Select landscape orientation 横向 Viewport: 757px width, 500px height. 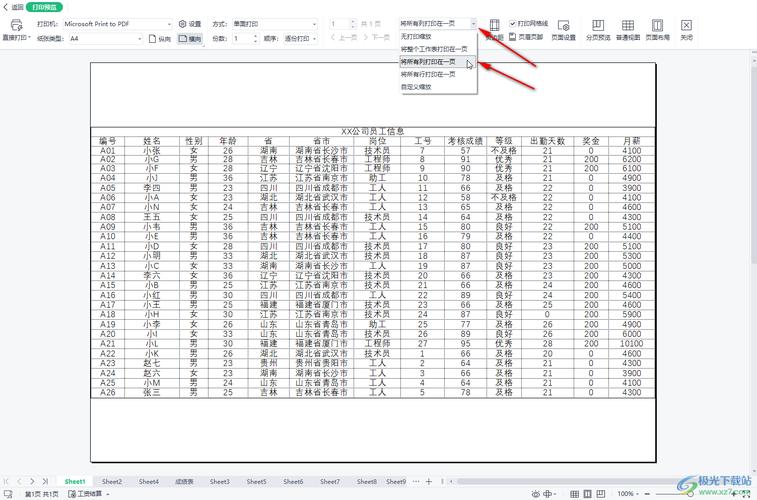click(x=190, y=39)
